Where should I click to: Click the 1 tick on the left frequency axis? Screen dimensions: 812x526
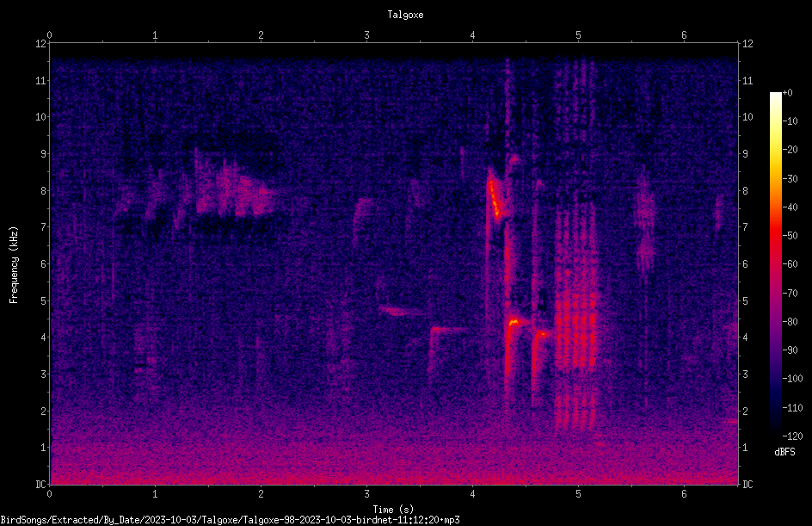point(44,448)
